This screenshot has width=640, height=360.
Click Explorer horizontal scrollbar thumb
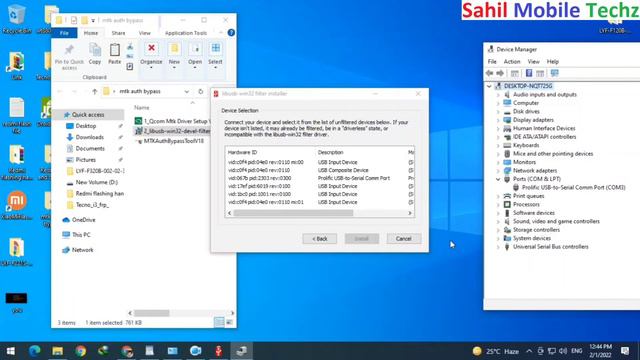[x=151, y=313]
